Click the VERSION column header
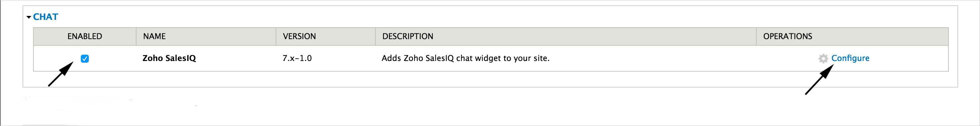 pyautogui.click(x=299, y=36)
